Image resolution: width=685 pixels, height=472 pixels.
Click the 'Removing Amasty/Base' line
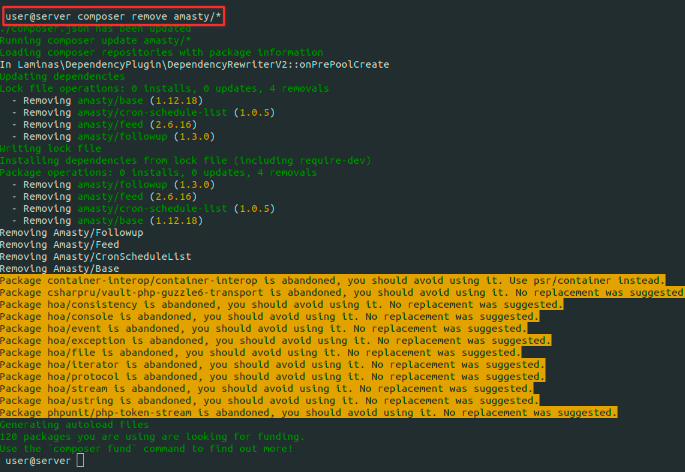(59, 269)
